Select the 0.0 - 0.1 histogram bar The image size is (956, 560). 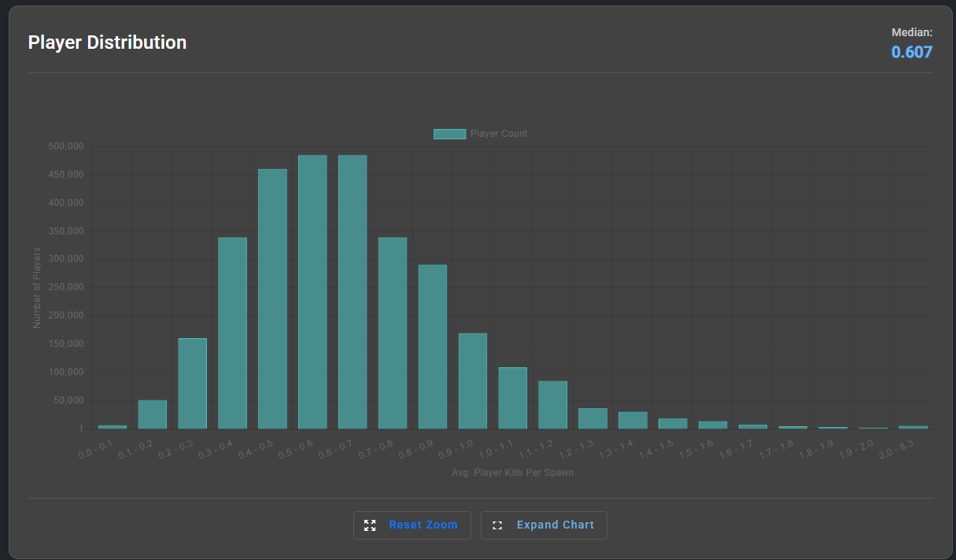coord(113,427)
